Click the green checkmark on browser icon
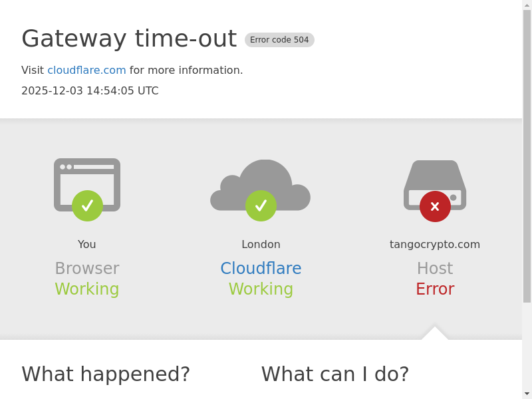532x399 pixels. pyautogui.click(x=87, y=206)
